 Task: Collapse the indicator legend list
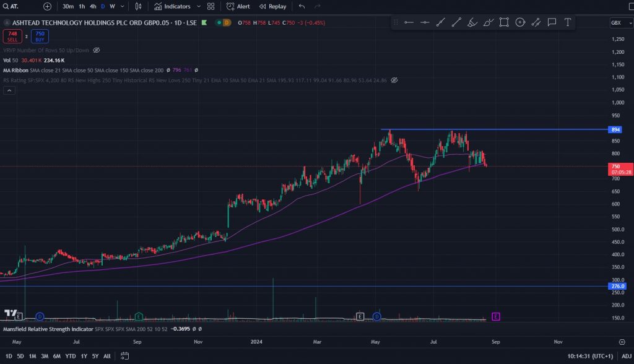9,90
